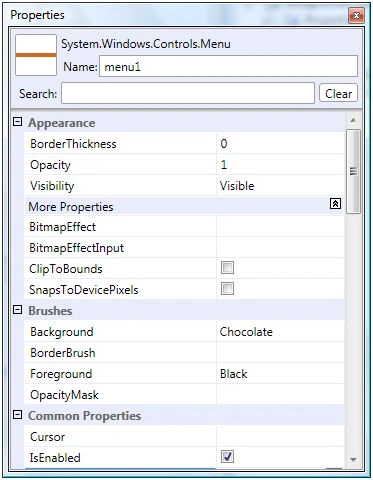Click the BitmapEffectInput value cell

point(280,248)
